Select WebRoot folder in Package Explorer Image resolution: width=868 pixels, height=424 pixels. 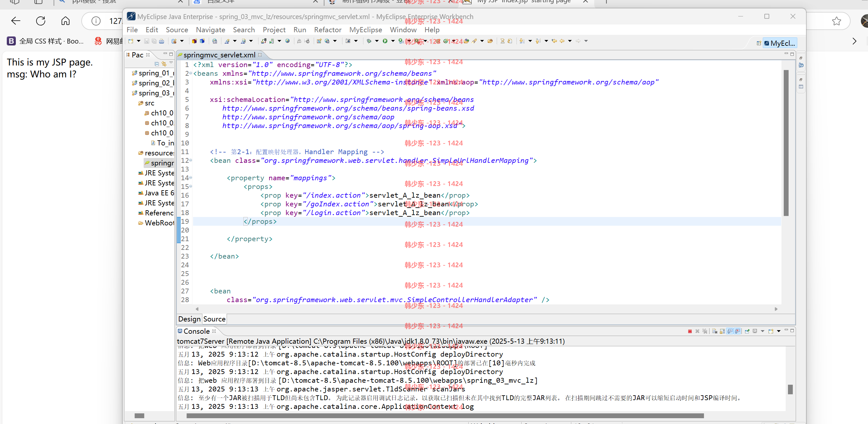click(157, 223)
